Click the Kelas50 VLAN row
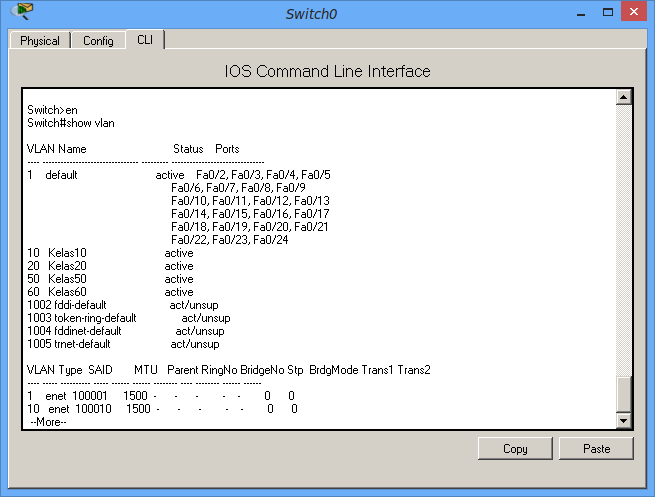Screen dimensions: 655x497 click(x=110, y=279)
